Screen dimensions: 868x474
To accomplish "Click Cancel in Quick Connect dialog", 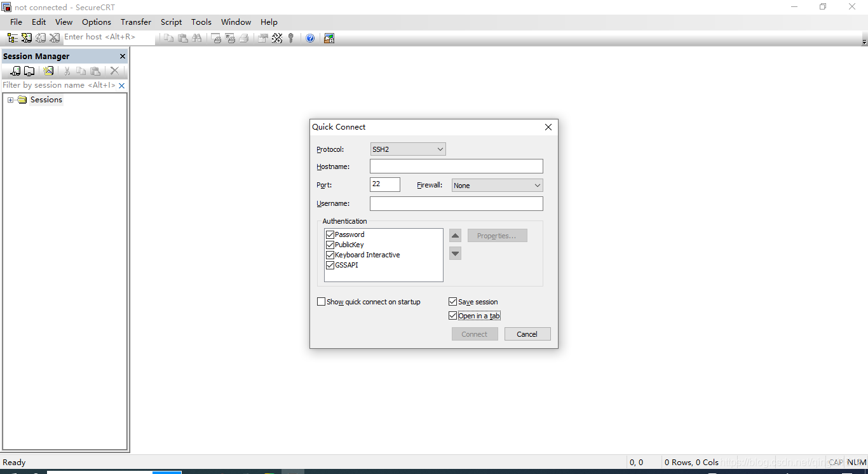I will (x=527, y=334).
